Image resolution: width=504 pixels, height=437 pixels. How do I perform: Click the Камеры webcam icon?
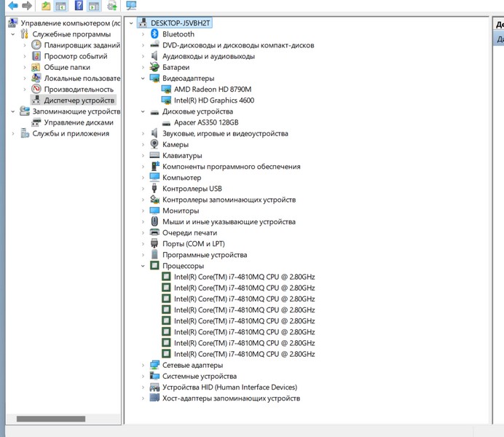tap(154, 144)
